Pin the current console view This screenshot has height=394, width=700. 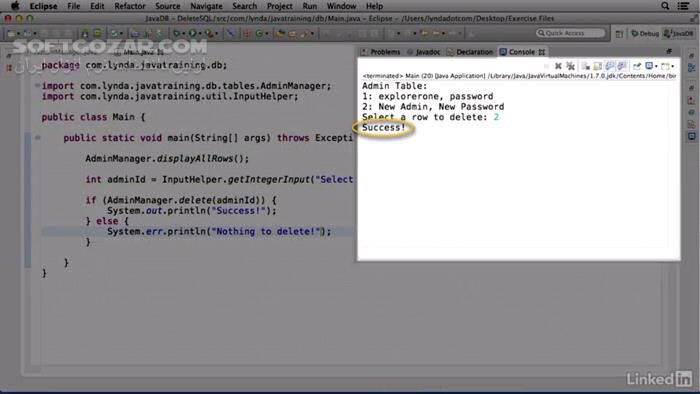[637, 66]
